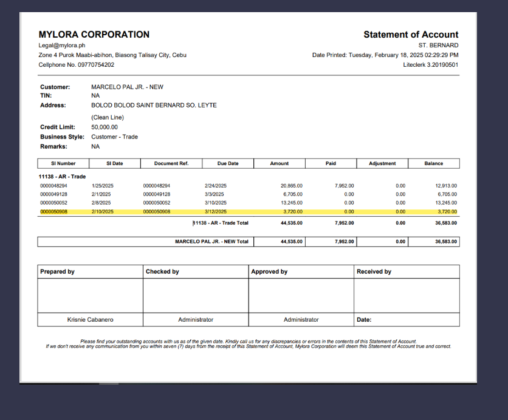
Task: Click the customer name MARCELO PAL JR. - NEW
Action: [127, 87]
